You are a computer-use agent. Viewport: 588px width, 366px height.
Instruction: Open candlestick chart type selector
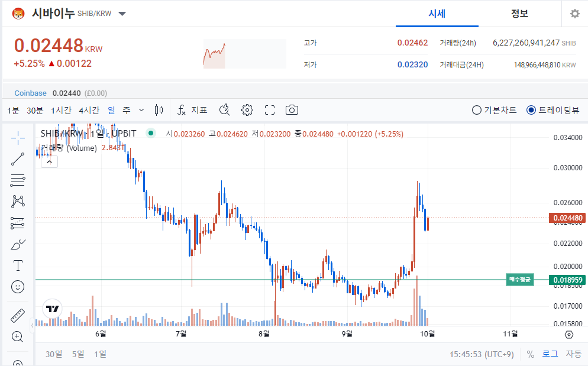pos(159,110)
